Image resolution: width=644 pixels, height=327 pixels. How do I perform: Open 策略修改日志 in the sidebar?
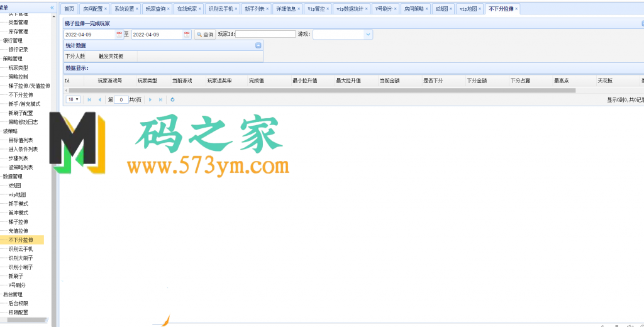point(23,121)
